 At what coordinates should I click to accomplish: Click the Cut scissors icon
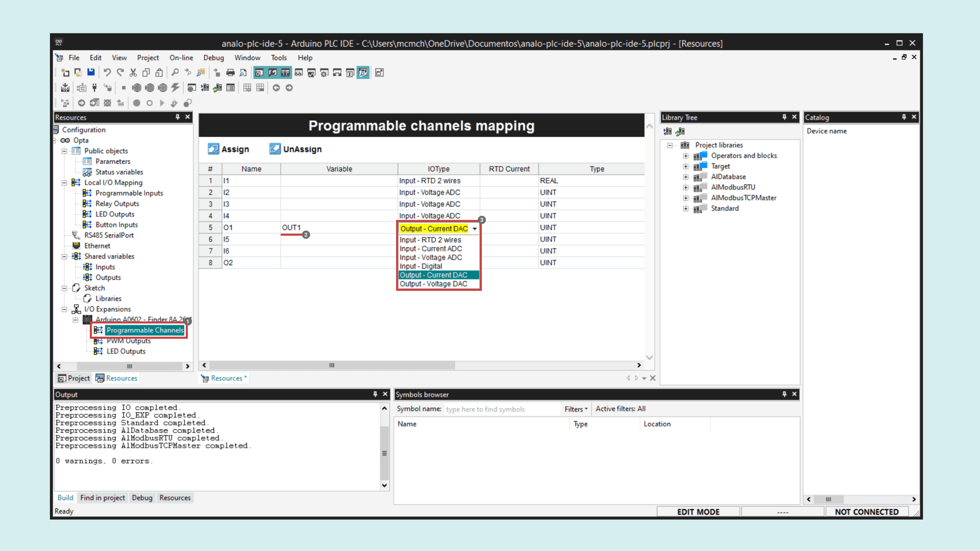tap(133, 72)
